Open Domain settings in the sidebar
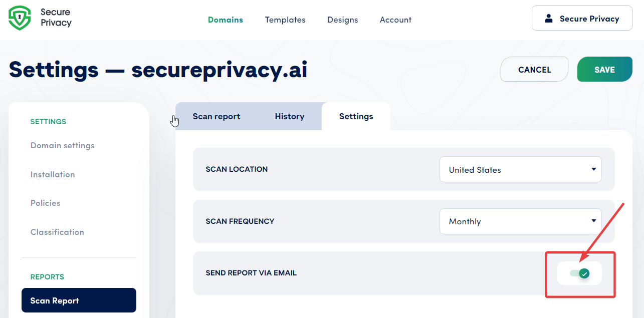Screen dimensions: 644x318 tap(62, 145)
